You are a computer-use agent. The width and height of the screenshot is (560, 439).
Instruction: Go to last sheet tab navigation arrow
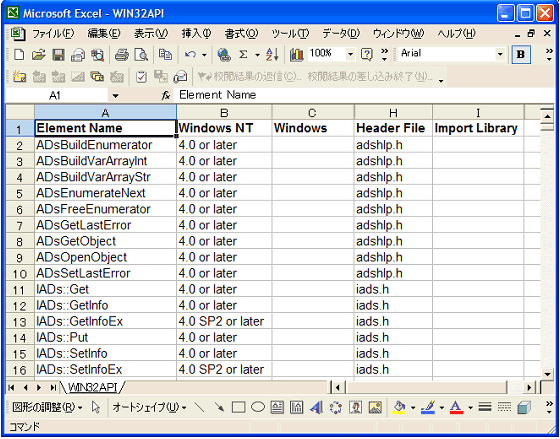coord(53,388)
